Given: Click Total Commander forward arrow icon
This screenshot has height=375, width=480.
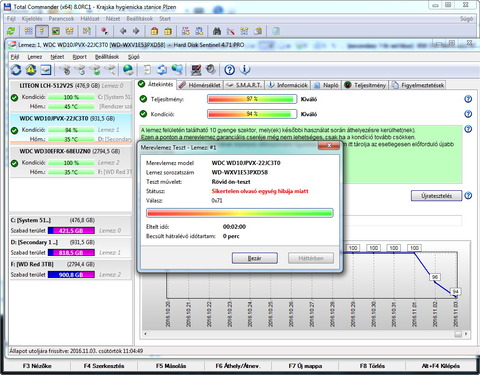Looking at the screenshot, I should pos(136,31).
